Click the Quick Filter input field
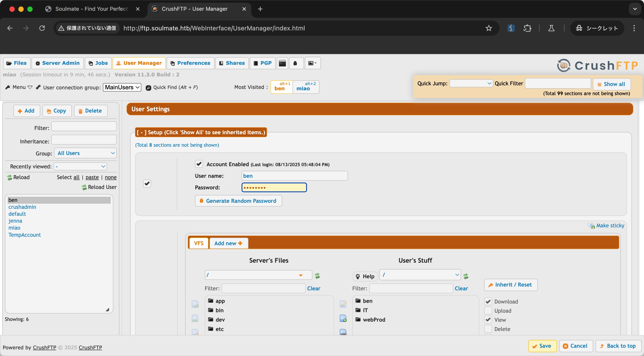Image resolution: width=644 pixels, height=356 pixels. [x=558, y=83]
